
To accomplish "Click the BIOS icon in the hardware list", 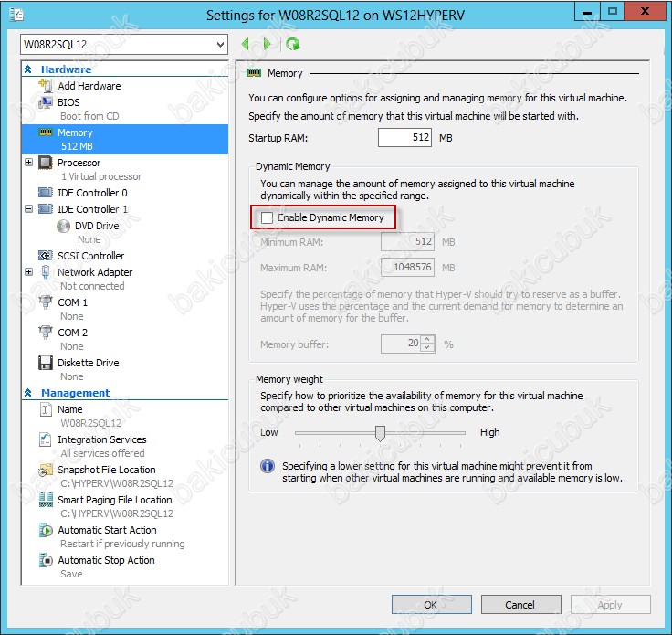I will (46, 102).
